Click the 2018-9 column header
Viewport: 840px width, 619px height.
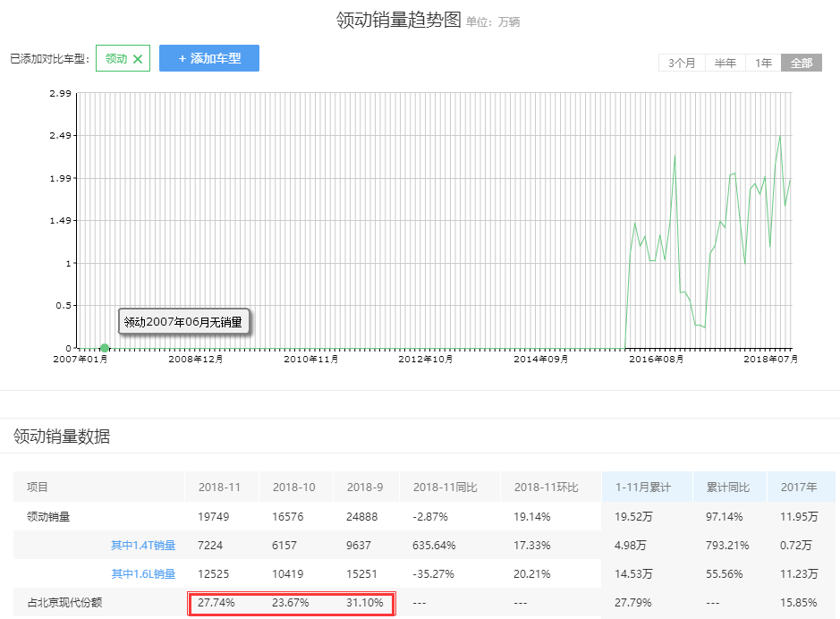(x=365, y=488)
